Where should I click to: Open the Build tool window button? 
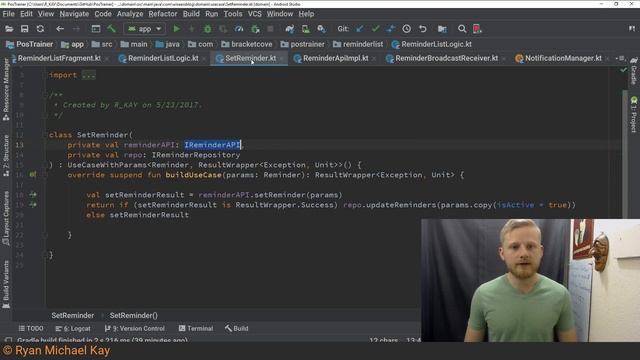click(236, 329)
